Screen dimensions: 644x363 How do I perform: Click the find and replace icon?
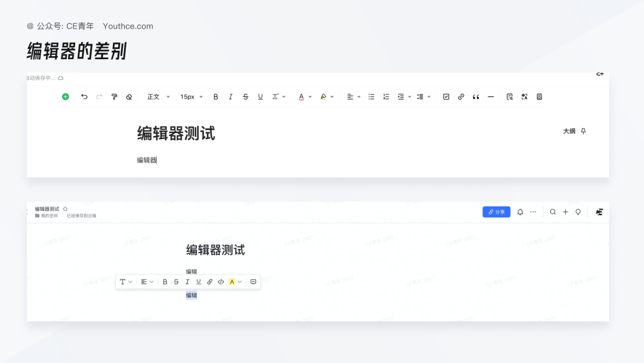coord(509,96)
